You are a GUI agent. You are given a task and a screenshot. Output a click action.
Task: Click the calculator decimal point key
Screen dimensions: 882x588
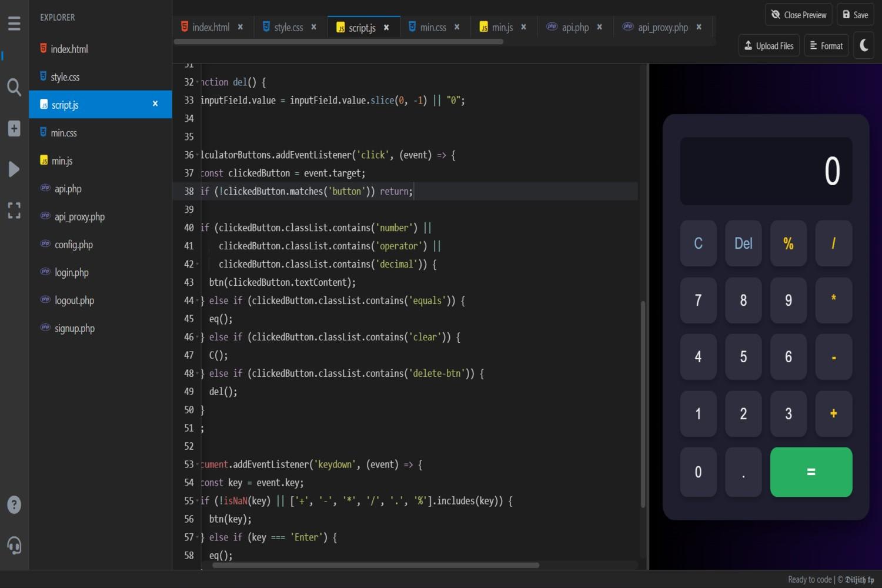743,472
